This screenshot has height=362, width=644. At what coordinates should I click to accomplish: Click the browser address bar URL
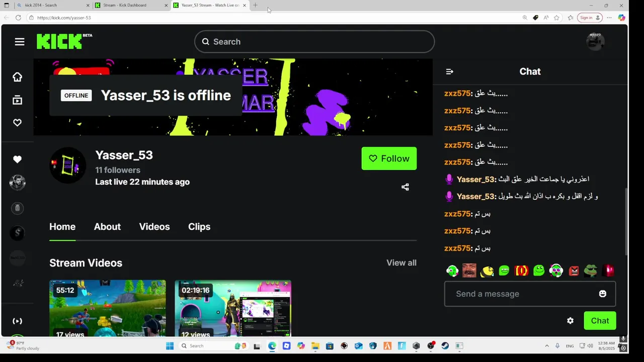[64, 18]
